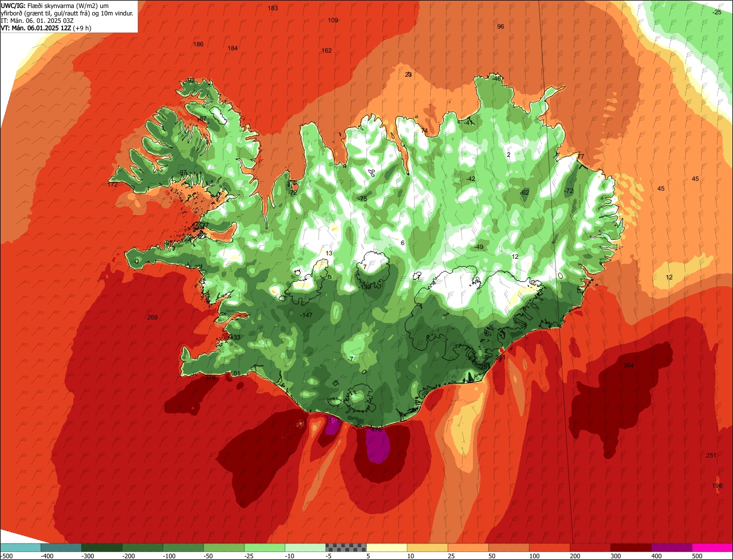The image size is (733, 560).
Task: Click the map value '2' in the northeast
Action: tap(509, 155)
